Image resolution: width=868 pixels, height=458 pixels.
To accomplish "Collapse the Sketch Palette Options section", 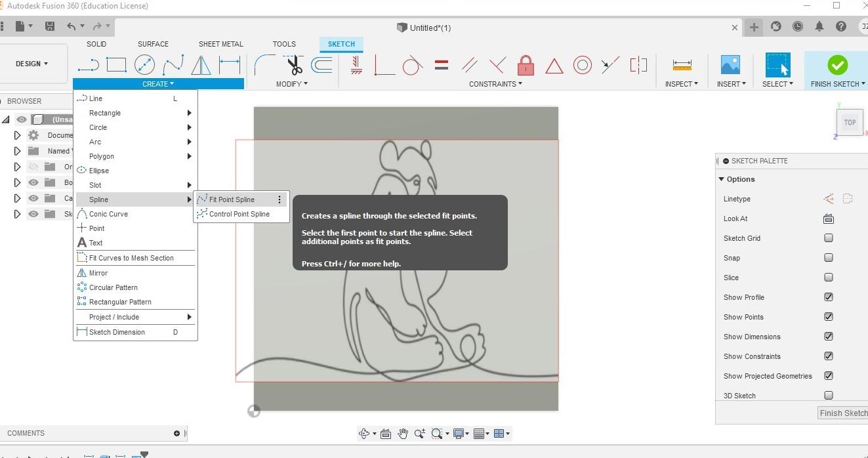I will point(722,179).
